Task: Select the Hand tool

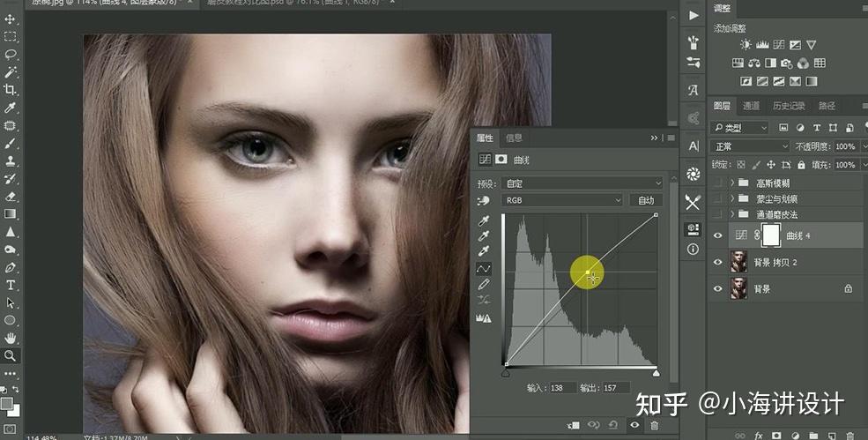Action: point(10,338)
